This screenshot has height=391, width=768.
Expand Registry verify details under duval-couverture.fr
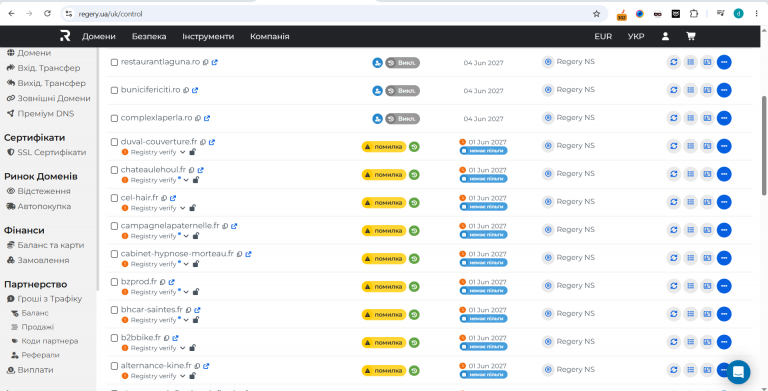pos(183,152)
